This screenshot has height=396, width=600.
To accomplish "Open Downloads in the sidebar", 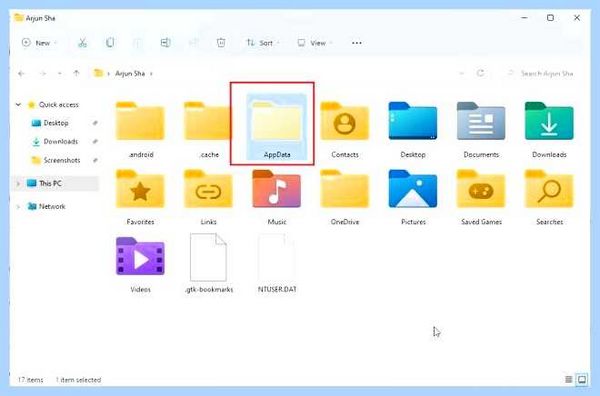I will [x=60, y=142].
